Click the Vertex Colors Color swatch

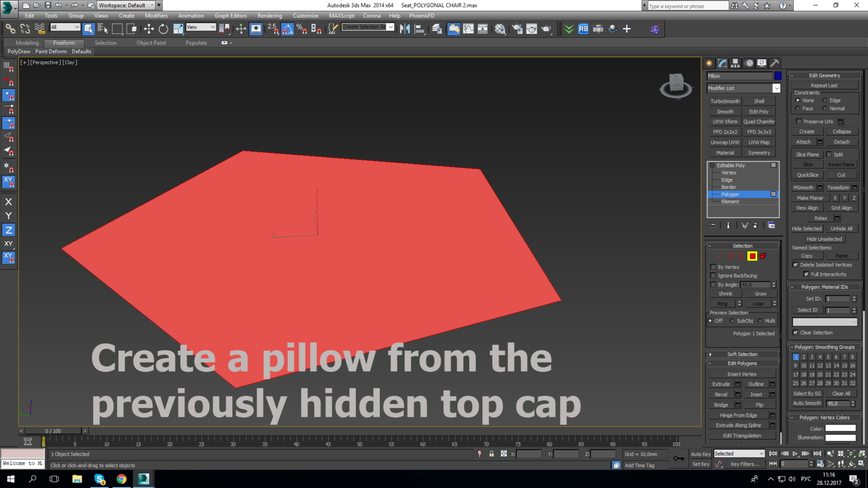click(841, 429)
